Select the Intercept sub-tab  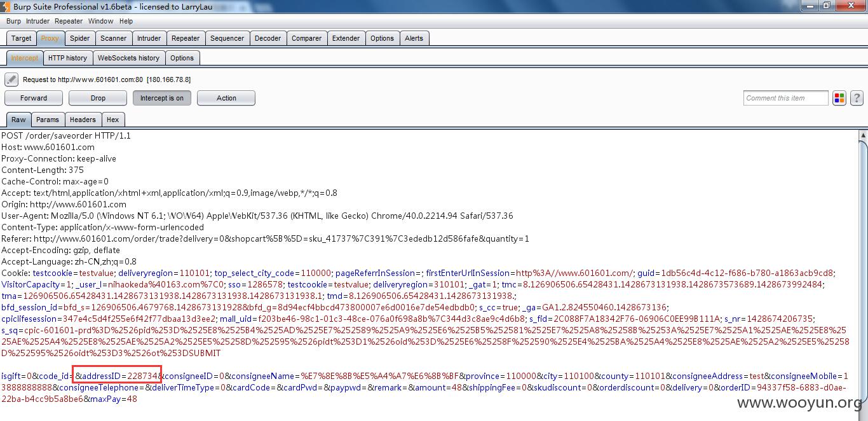(x=25, y=58)
